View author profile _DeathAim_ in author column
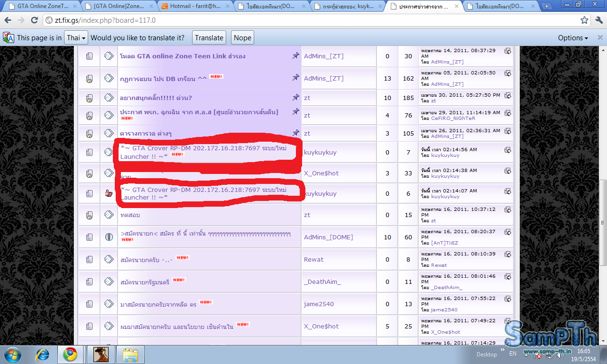This screenshot has height=364, width=607. 322,282
